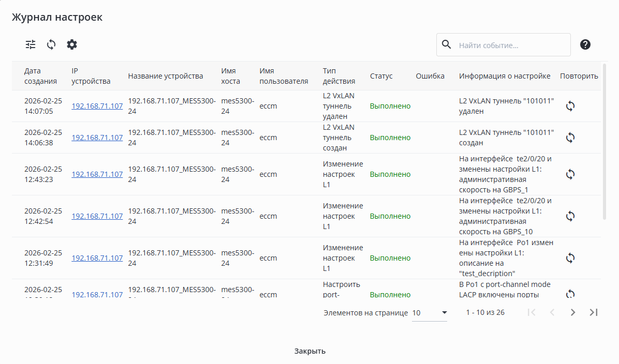Click the help question mark icon
Screen dimensions: 619x364
585,44
